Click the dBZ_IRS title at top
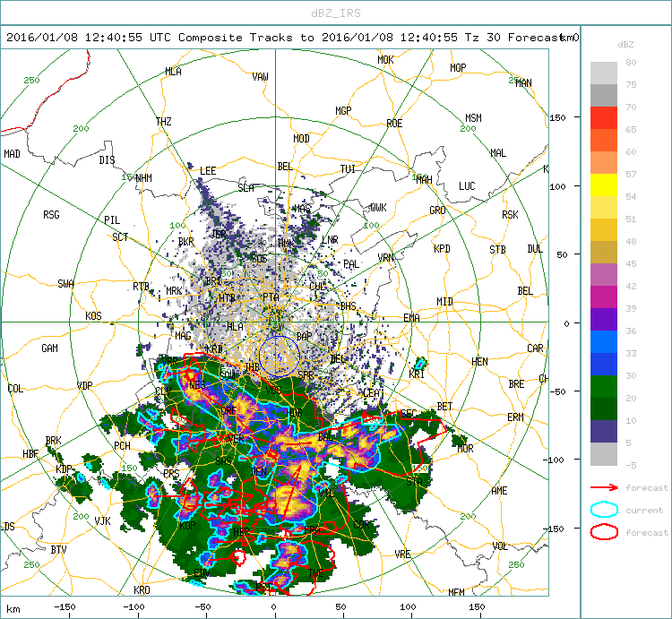Screen dimensions: 672x619 pyautogui.click(x=336, y=13)
